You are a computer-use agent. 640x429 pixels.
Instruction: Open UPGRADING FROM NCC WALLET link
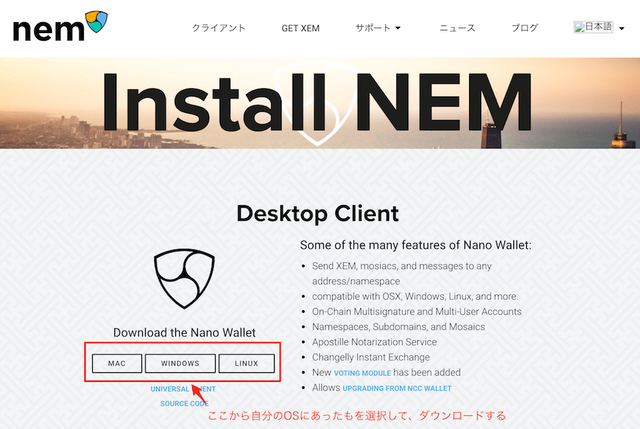coord(397,389)
